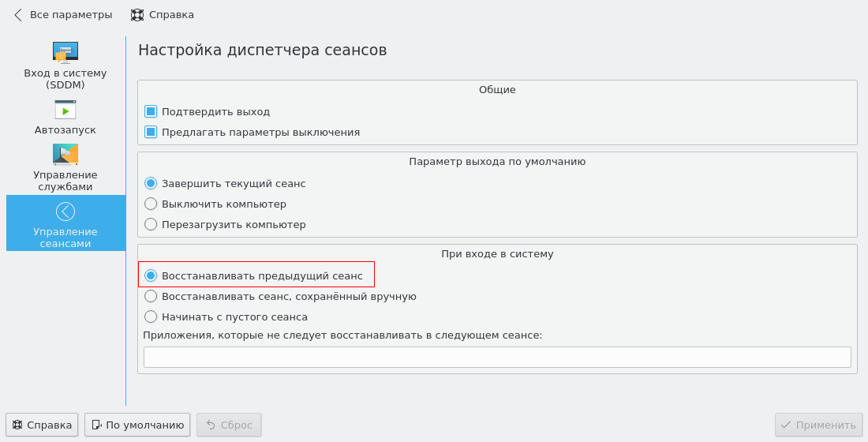
Task: Open the Автозапуск module
Action: [x=65, y=118]
